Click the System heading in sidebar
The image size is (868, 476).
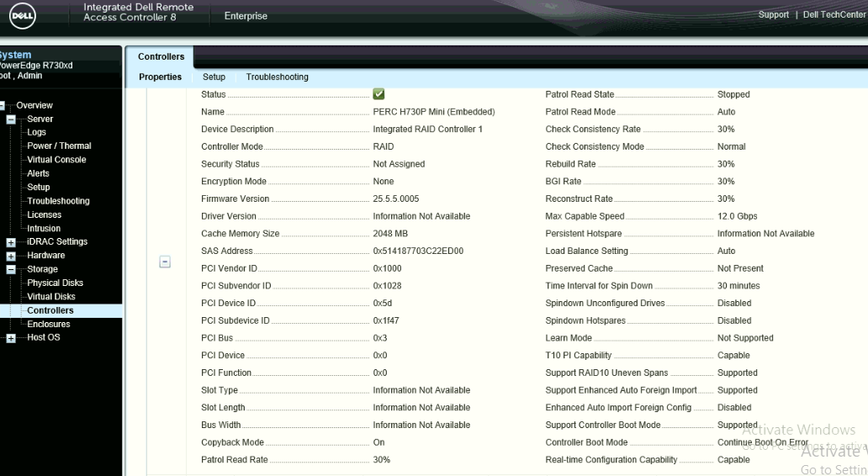tap(15, 55)
